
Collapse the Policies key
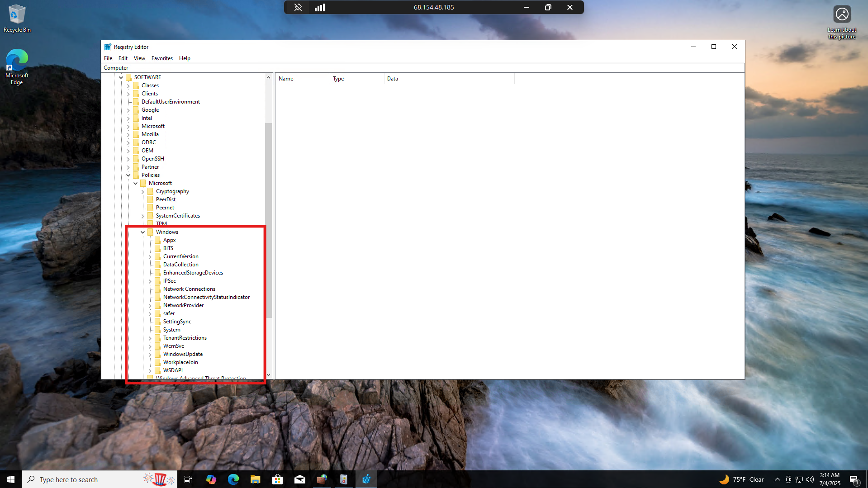(x=128, y=175)
